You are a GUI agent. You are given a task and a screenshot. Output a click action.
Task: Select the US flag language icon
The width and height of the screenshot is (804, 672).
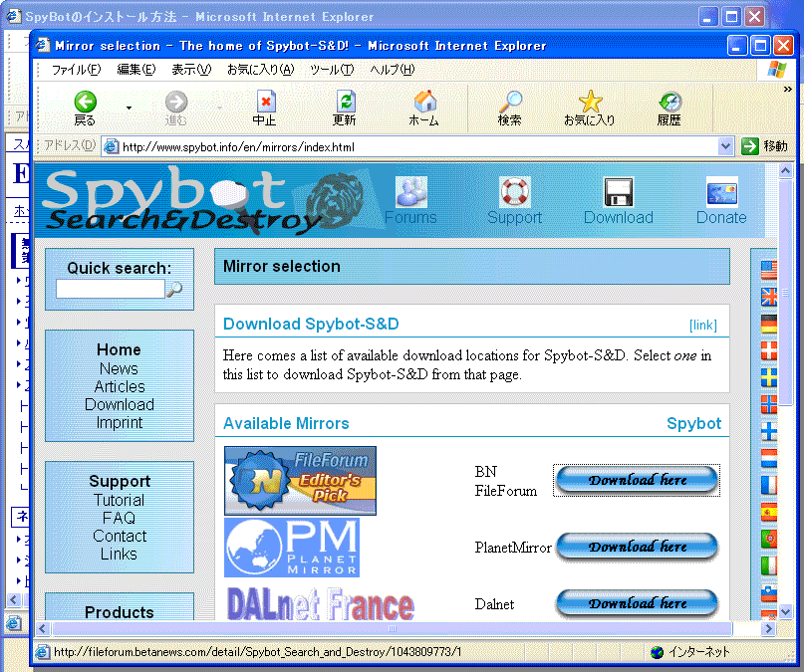click(768, 270)
